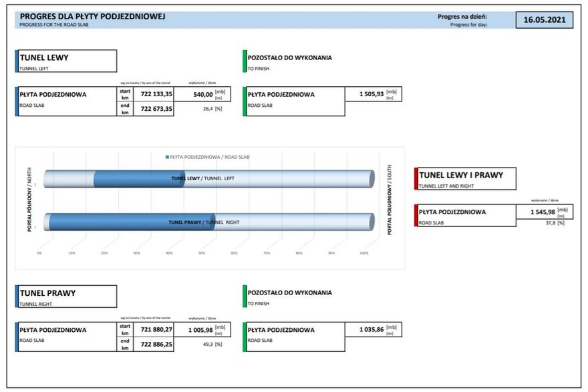Click the dark blue Tunel Lewy progress bar
Image resolution: width=588 pixels, height=392 pixels.
click(x=139, y=179)
